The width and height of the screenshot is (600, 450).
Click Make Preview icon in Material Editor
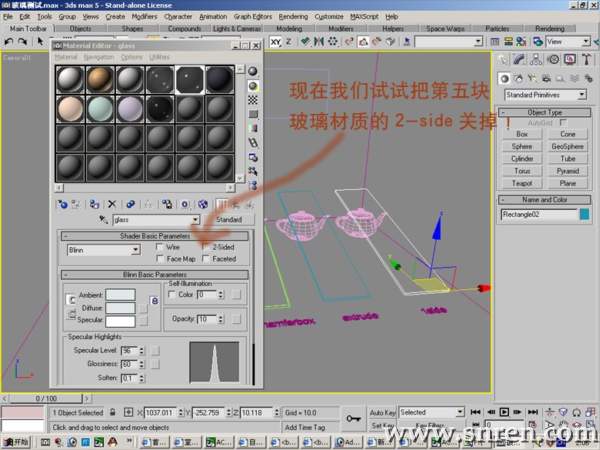(x=253, y=143)
